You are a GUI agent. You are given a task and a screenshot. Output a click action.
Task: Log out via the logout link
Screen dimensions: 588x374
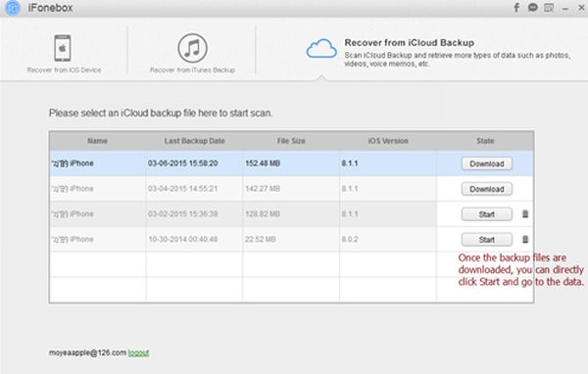(138, 352)
